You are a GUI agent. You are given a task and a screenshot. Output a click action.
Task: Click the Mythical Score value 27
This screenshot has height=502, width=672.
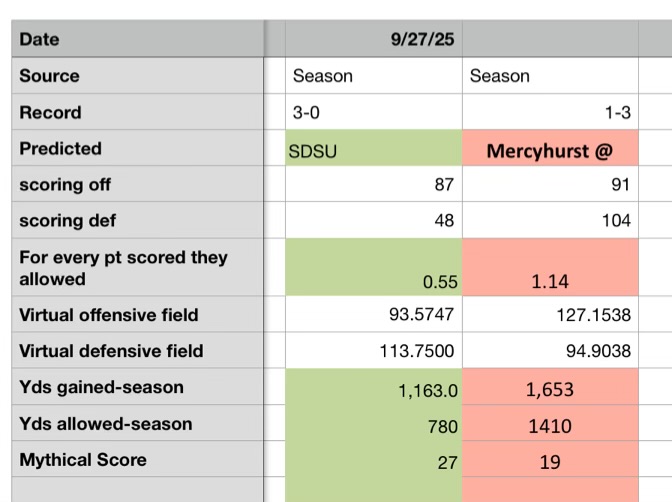click(x=375, y=462)
